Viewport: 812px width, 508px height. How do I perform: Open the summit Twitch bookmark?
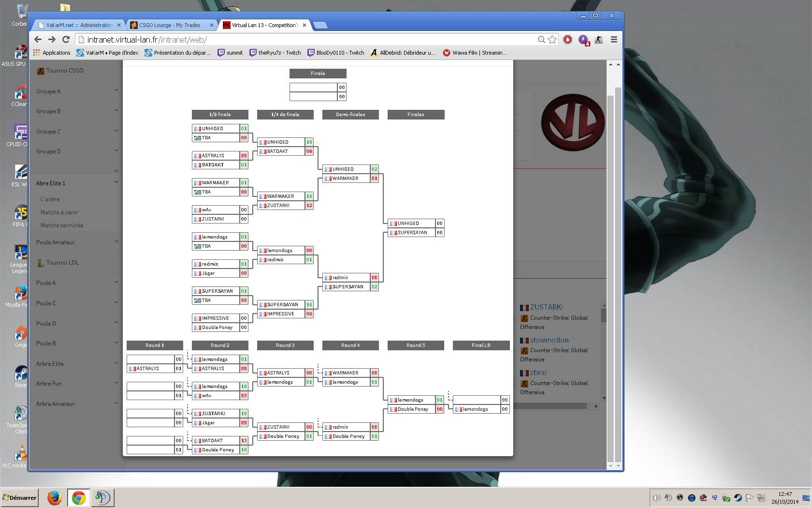pos(230,53)
